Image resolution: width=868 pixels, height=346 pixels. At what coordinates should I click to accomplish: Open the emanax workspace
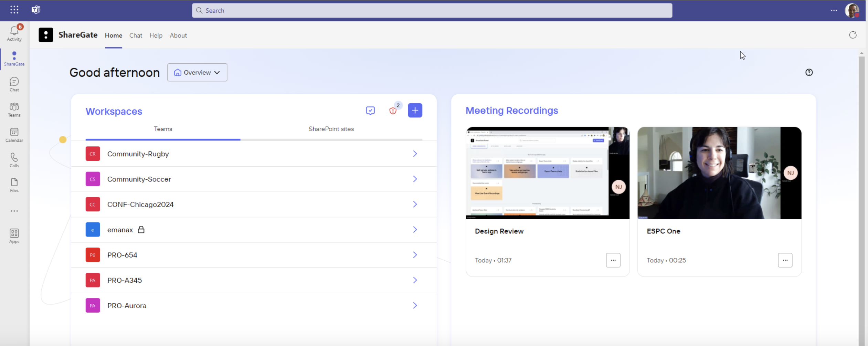click(x=254, y=230)
